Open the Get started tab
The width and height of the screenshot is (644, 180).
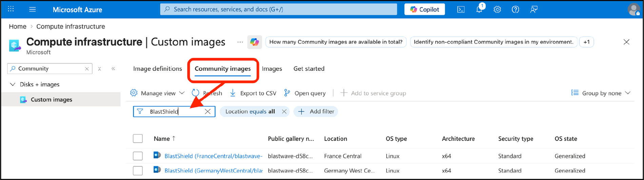[309, 69]
